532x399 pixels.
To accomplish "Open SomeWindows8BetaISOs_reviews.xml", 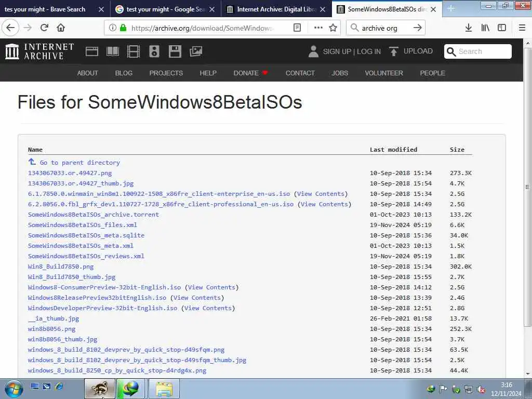I will 86,256.
